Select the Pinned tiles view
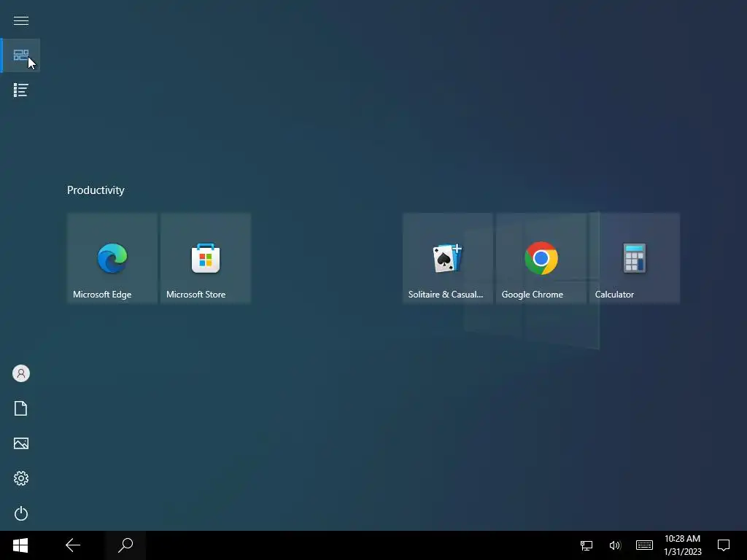Screen dimensions: 747x560 [21, 55]
